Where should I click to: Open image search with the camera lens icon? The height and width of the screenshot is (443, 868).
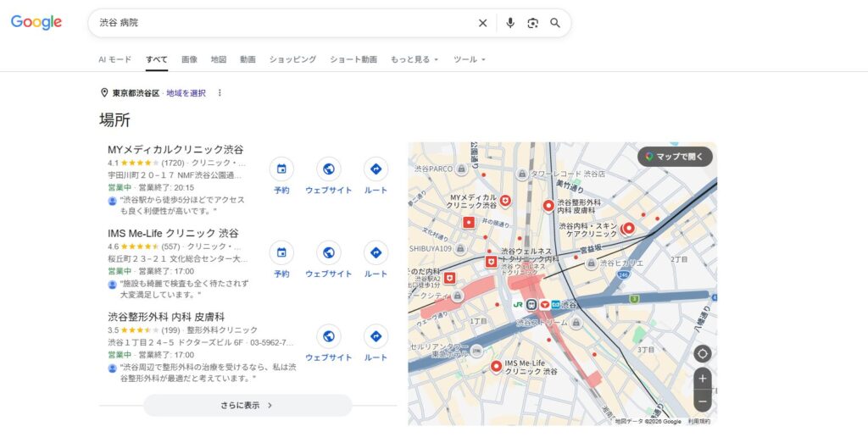click(x=532, y=23)
